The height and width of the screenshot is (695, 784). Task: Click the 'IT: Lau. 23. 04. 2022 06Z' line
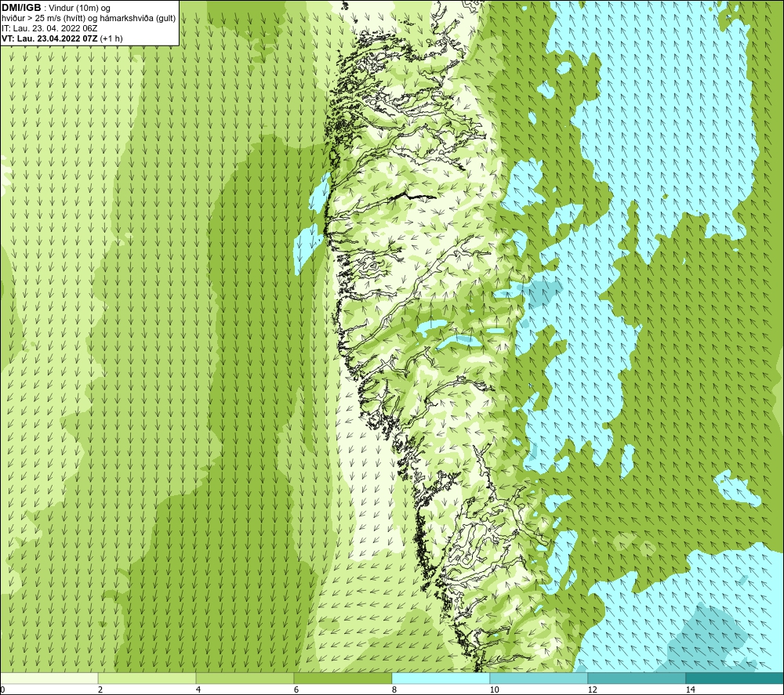coord(49,28)
